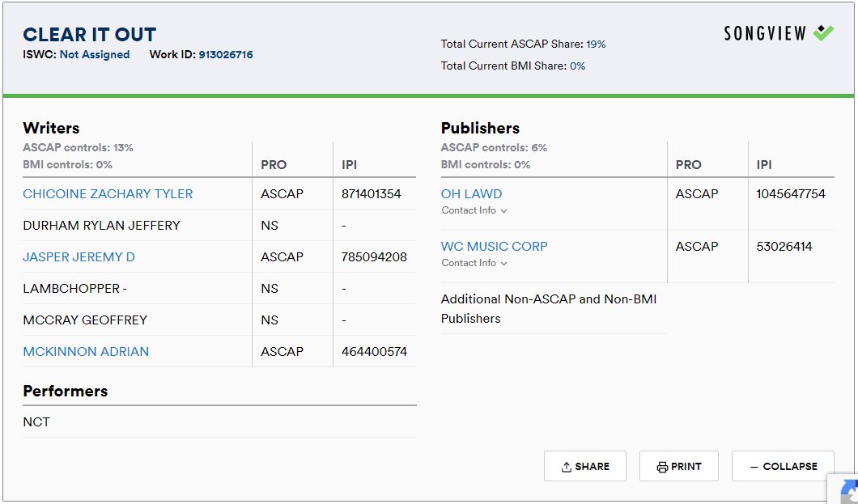Select ISWC Not Assigned value
This screenshot has height=504, width=858.
tap(95, 55)
